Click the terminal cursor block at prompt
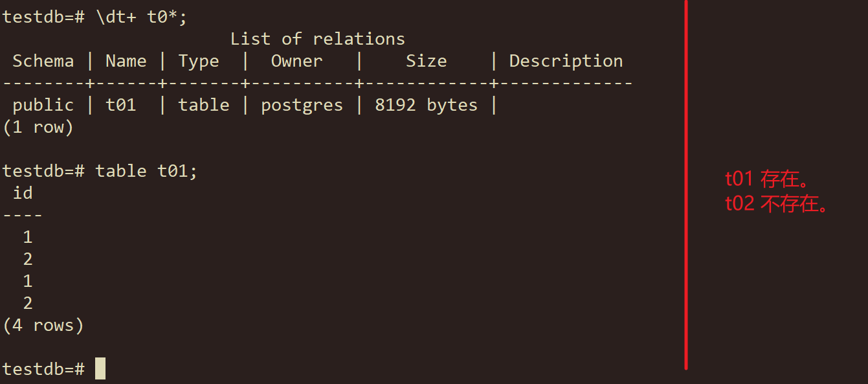The image size is (868, 384). tap(100, 368)
